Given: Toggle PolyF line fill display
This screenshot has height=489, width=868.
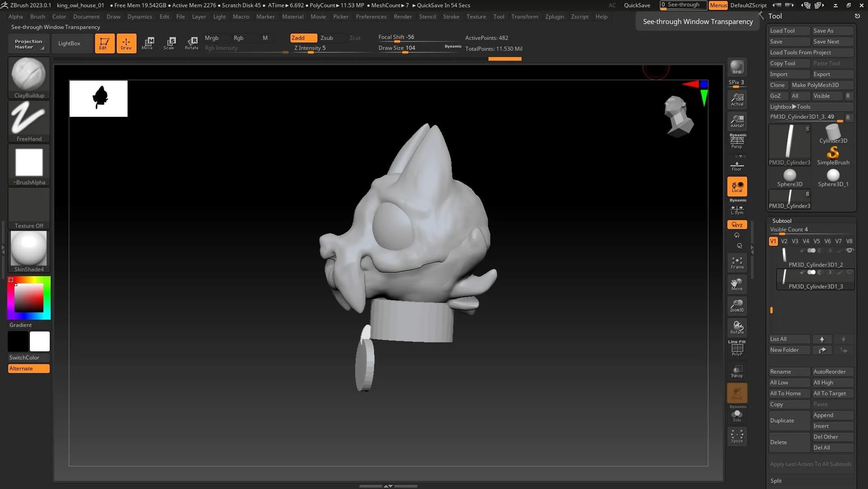Looking at the screenshot, I should pyautogui.click(x=737, y=349).
